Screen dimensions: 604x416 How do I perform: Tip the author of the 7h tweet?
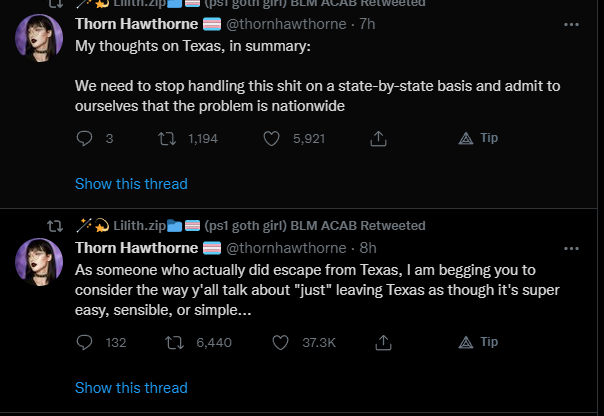(x=478, y=138)
